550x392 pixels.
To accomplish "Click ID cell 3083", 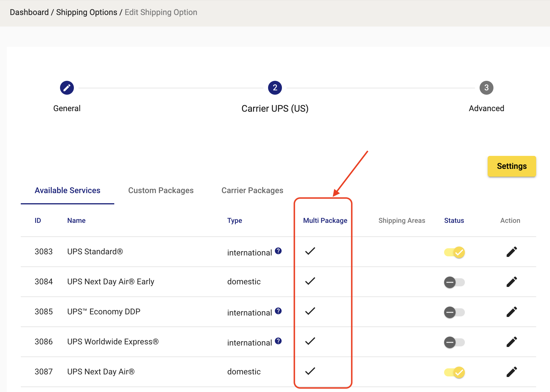I will point(44,252).
